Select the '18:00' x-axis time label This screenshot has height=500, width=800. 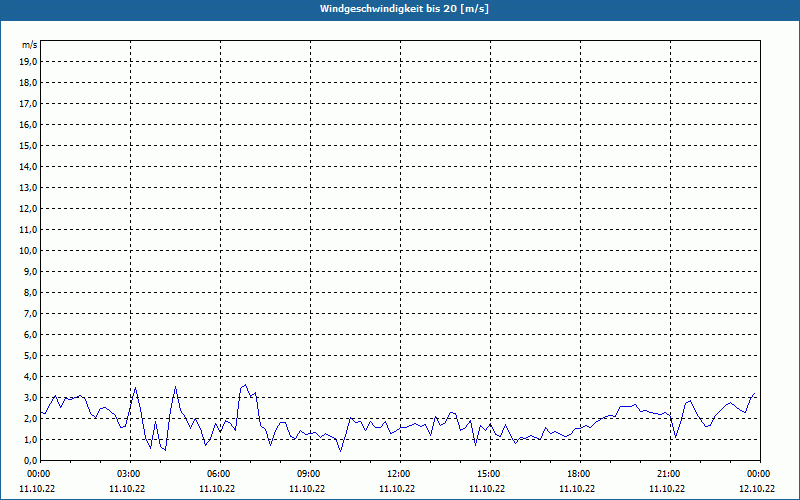click(x=581, y=474)
